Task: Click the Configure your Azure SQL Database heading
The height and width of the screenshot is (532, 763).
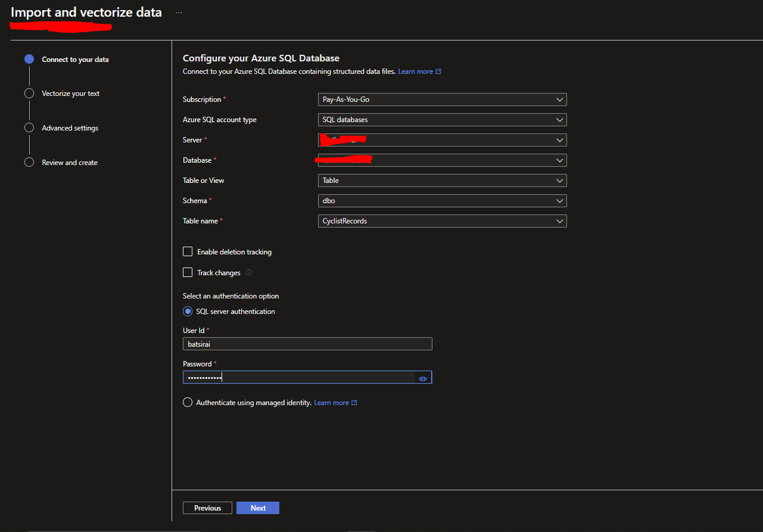Action: tap(261, 58)
